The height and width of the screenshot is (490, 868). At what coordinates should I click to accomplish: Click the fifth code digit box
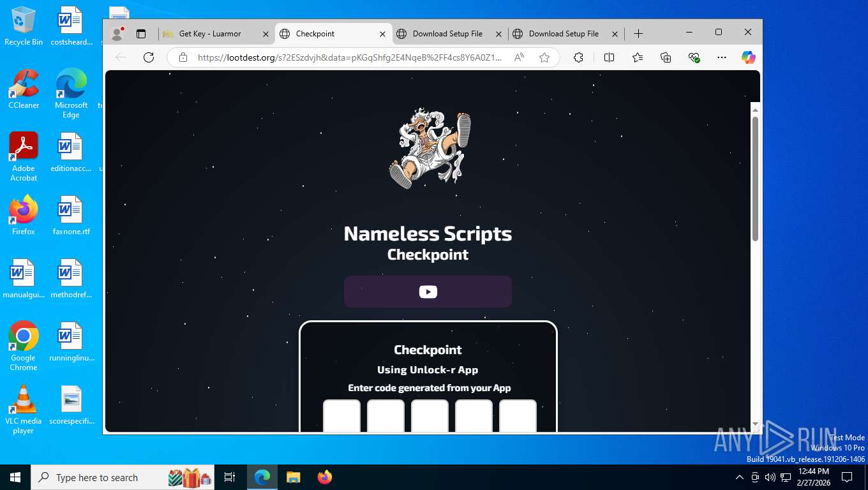[x=518, y=416]
